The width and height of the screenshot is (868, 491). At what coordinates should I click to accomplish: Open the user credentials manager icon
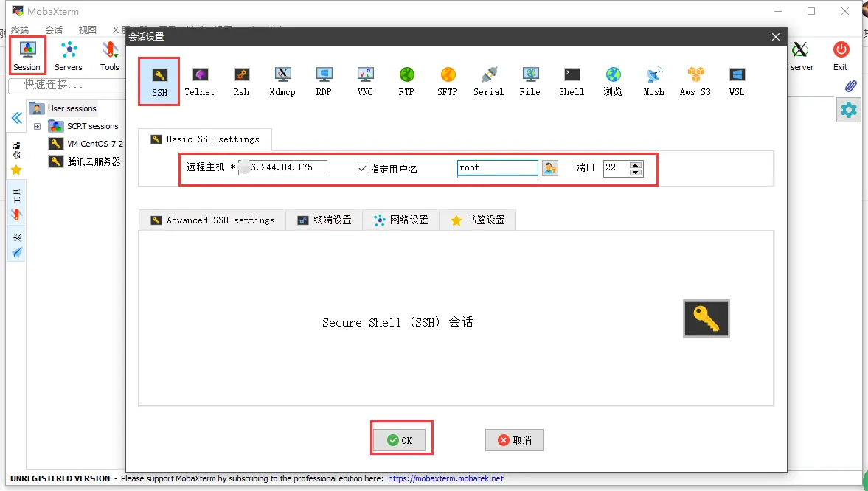(x=549, y=168)
